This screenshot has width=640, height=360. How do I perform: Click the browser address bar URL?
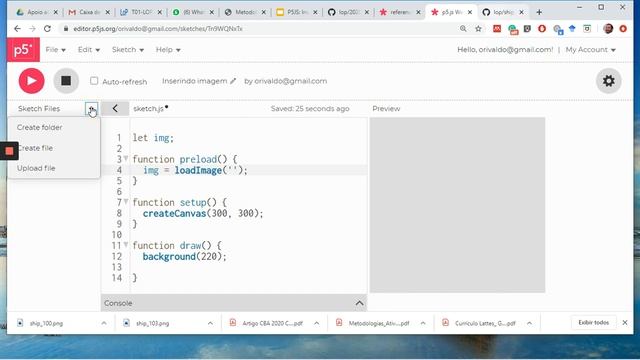pos(158,29)
